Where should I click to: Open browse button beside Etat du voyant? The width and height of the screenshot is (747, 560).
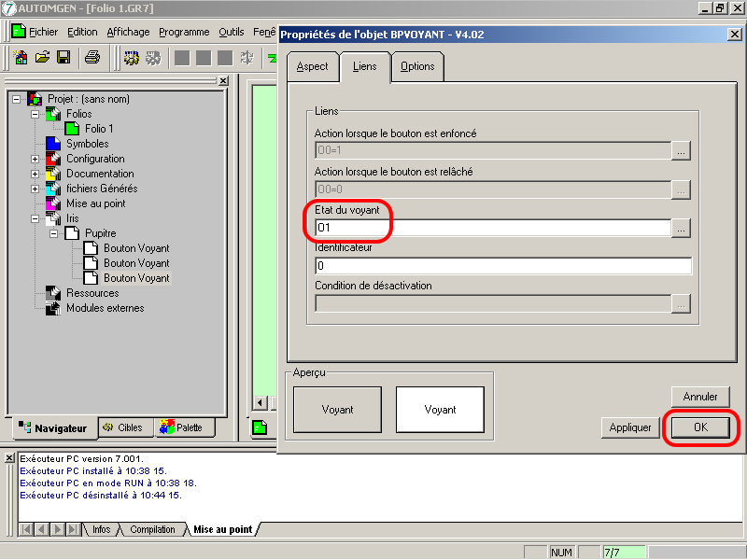tap(682, 228)
